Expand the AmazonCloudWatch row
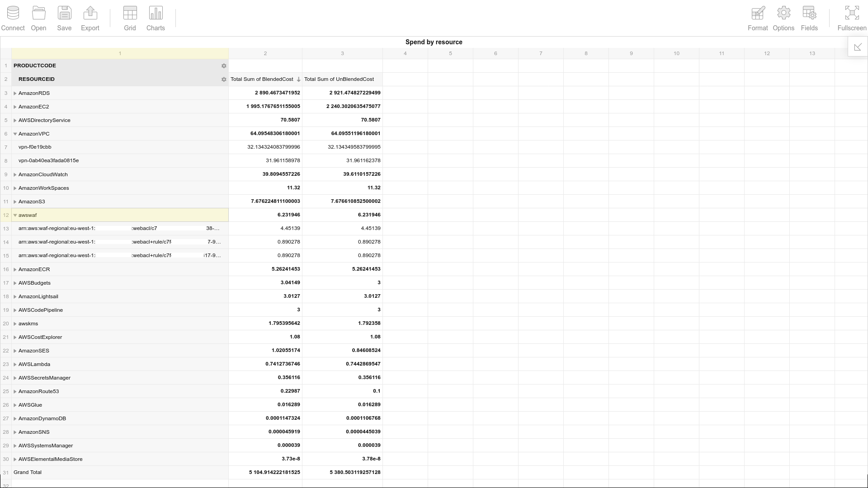Screen dimensions: 868x488 [15, 174]
